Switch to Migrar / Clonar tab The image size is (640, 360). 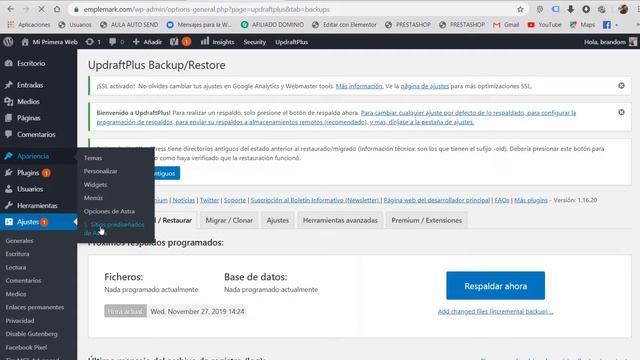click(229, 220)
